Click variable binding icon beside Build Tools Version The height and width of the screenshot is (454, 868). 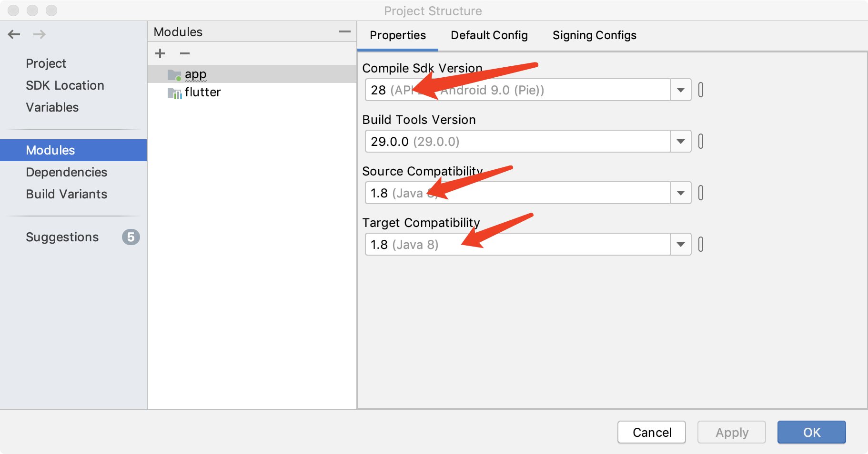click(x=701, y=141)
